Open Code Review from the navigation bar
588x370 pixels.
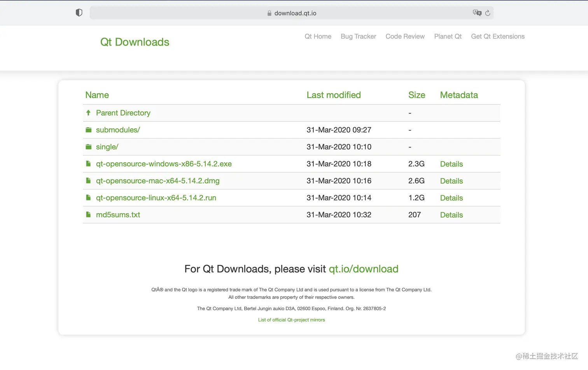405,36
